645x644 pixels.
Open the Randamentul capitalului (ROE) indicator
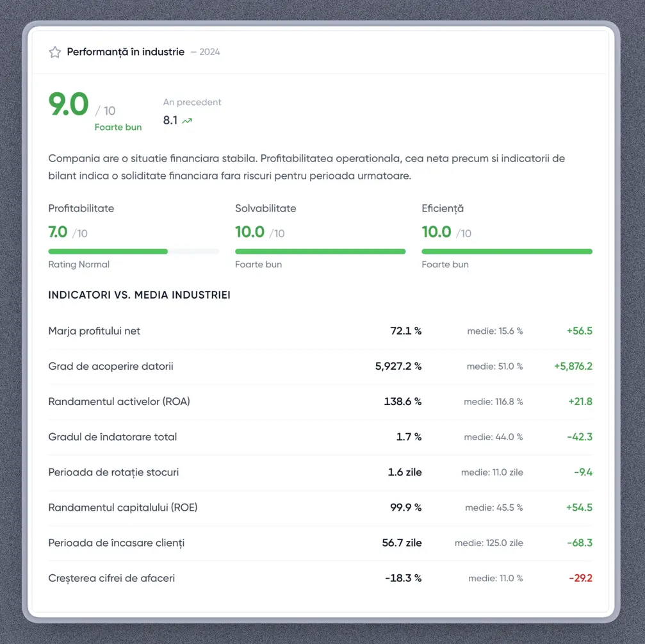(123, 508)
